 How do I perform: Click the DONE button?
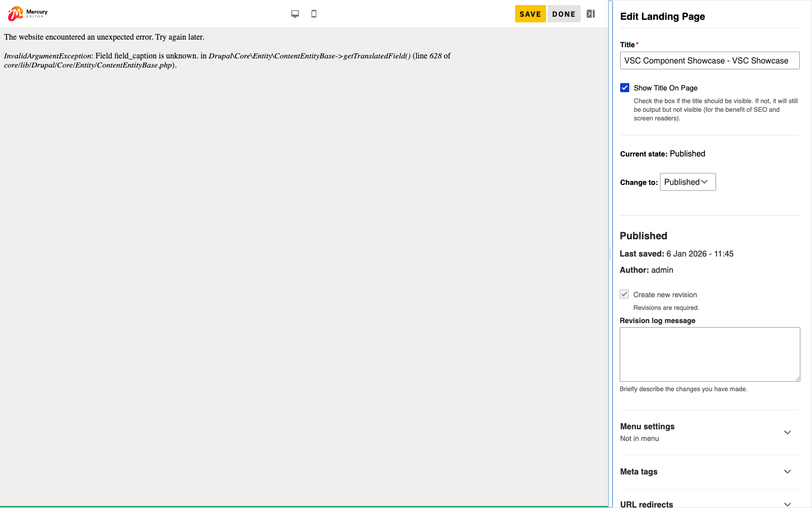click(x=563, y=14)
